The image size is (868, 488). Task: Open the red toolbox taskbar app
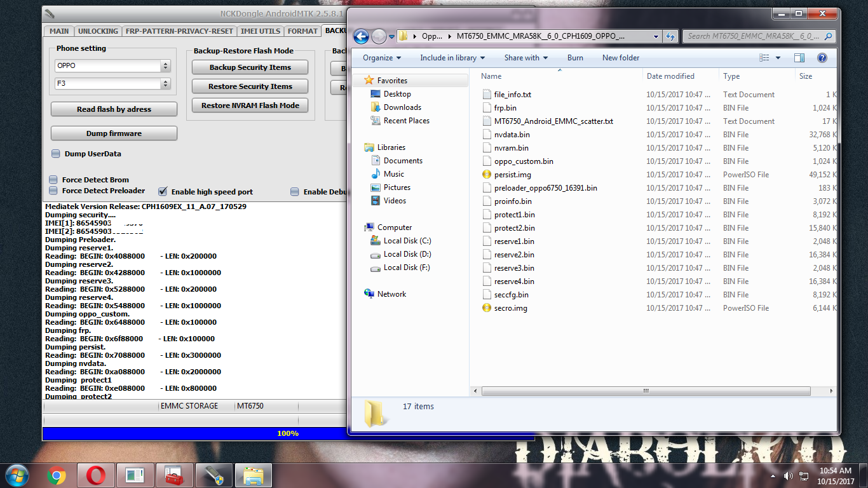(x=173, y=475)
